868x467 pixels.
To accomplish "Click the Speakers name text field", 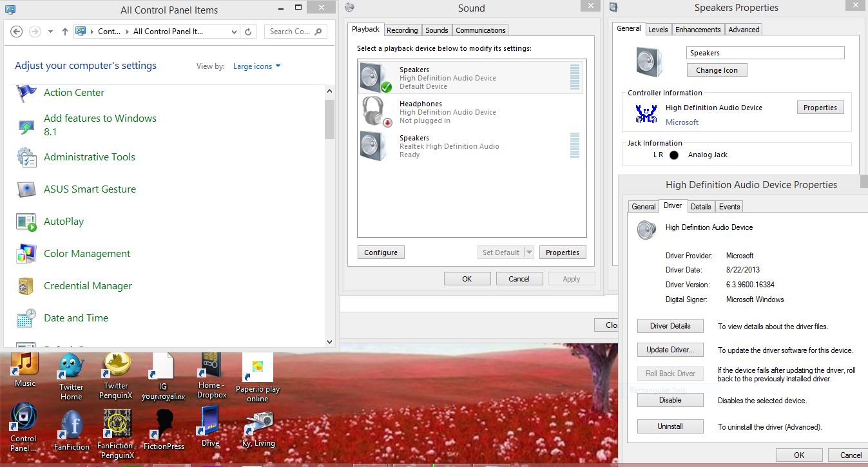I will click(x=766, y=53).
